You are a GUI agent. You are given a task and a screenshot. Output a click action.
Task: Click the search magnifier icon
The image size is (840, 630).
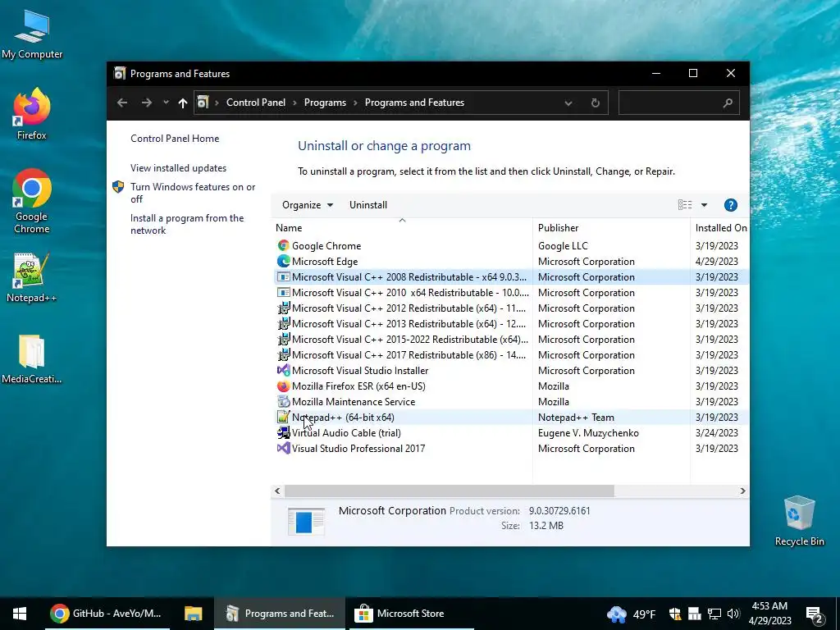(728, 103)
